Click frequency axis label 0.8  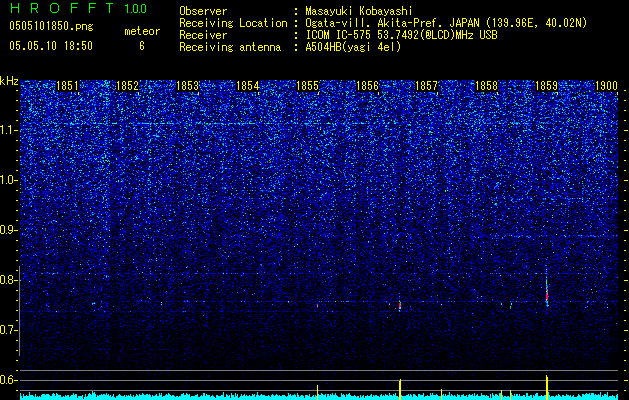[x=8, y=280]
